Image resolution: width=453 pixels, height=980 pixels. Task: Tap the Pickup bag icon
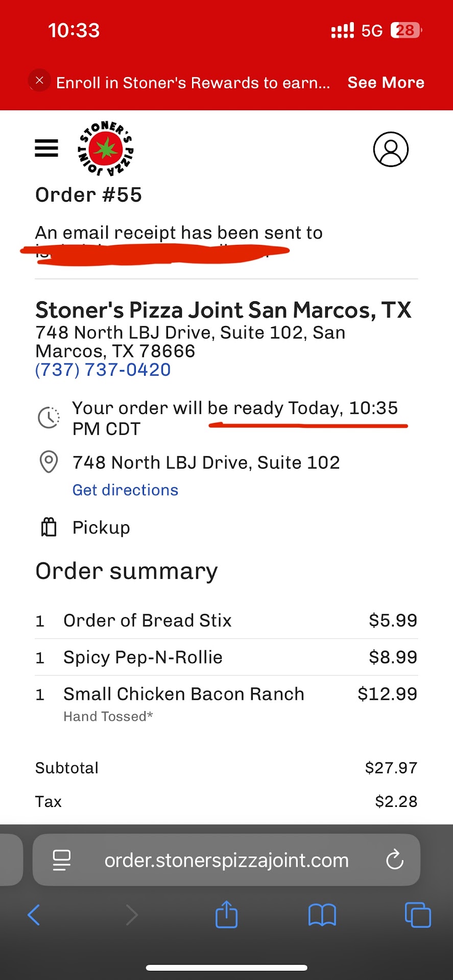click(49, 527)
